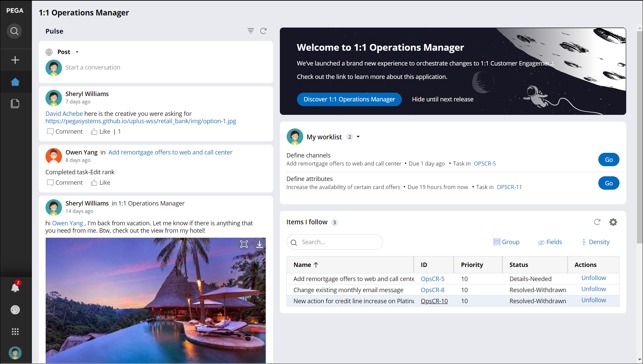Click Go for Define channels task
643x364 pixels.
(x=608, y=160)
